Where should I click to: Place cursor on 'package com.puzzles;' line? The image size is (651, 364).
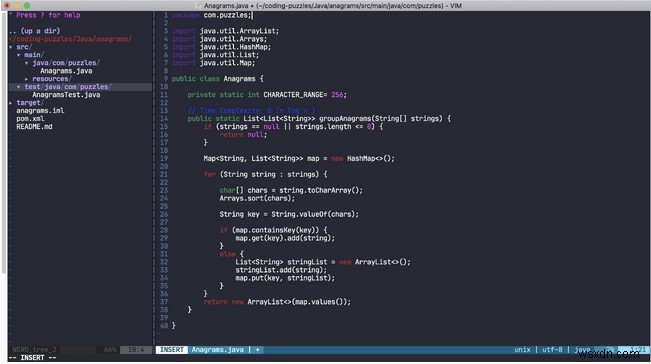pos(212,15)
